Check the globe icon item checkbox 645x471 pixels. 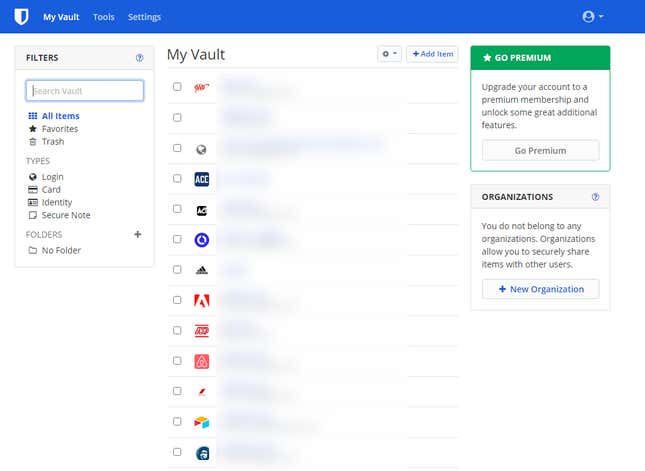(x=177, y=148)
